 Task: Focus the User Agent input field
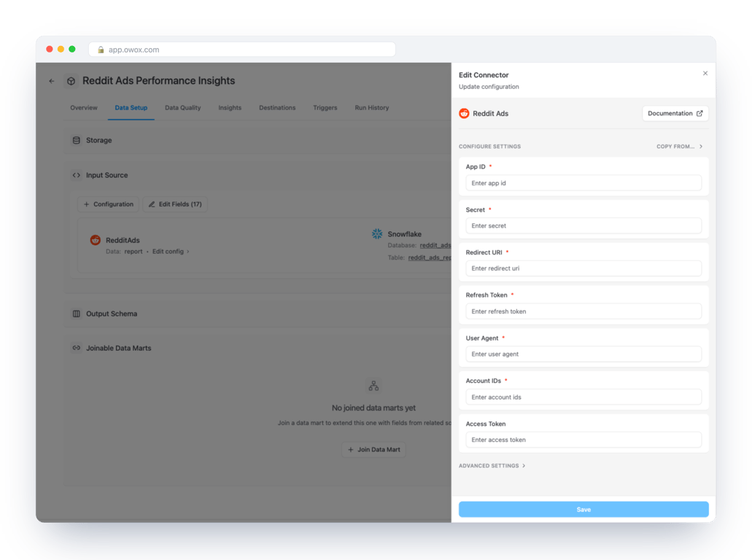coord(584,354)
